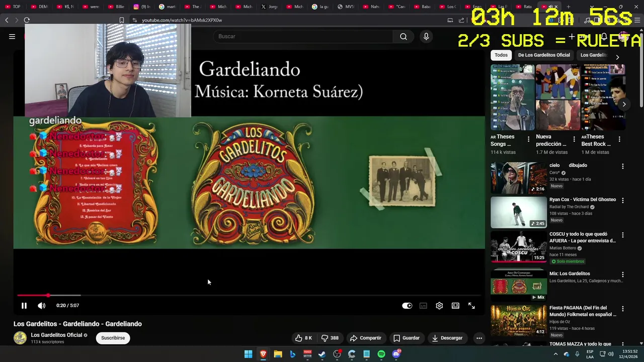Open OBS Studio from taskbar
Image resolution: width=644 pixels, height=362 pixels.
pyautogui.click(x=337, y=354)
